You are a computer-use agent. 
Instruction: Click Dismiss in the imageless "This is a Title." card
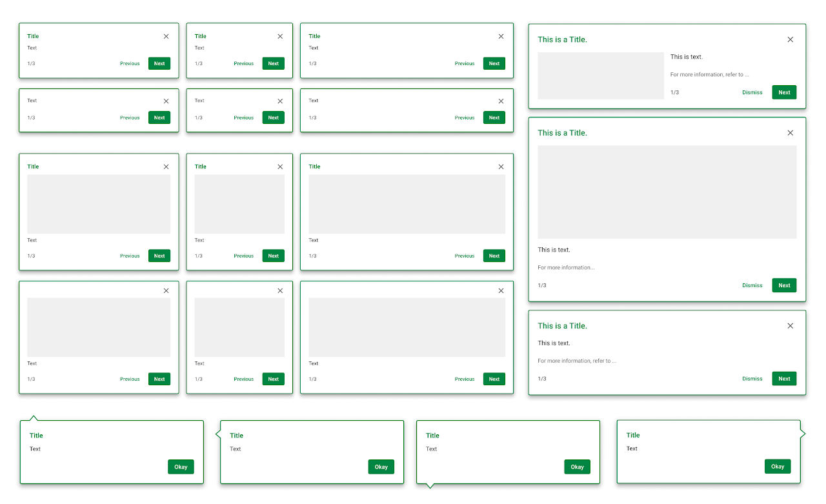coord(752,379)
